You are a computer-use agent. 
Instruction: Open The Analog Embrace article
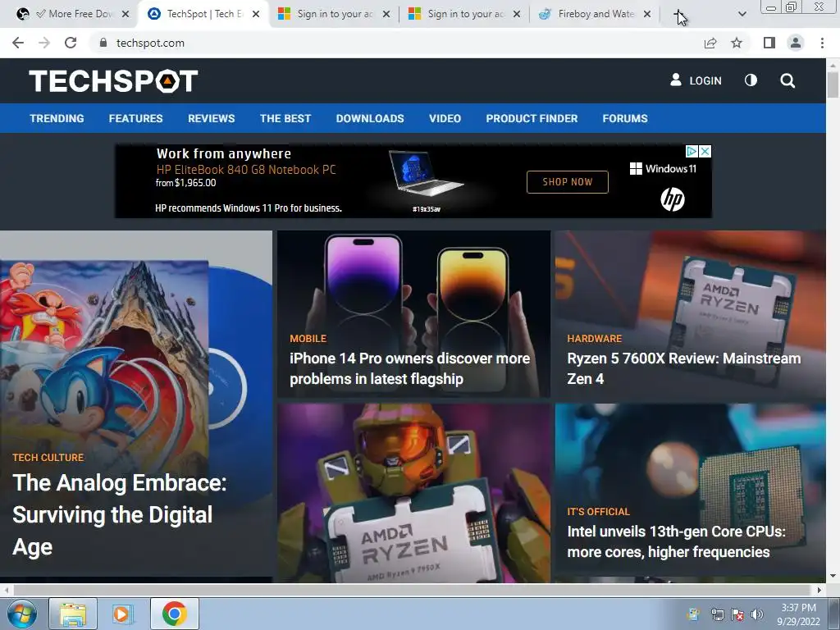click(120, 514)
